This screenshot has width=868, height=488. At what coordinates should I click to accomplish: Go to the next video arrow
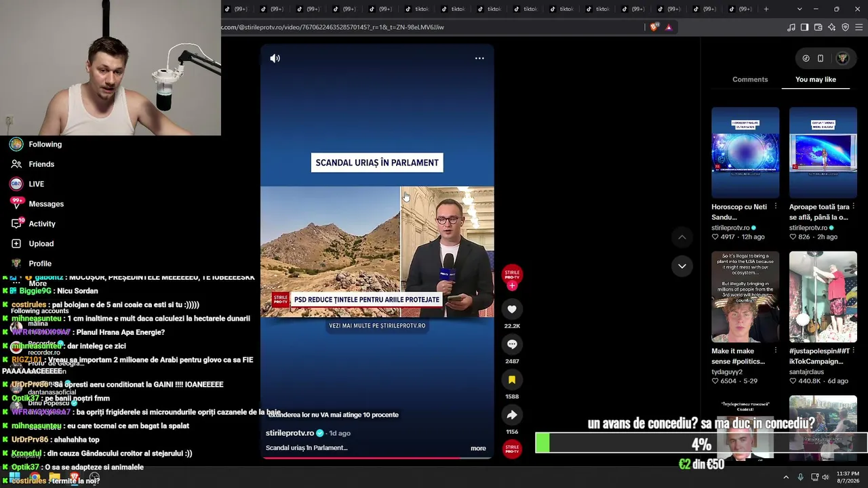(682, 266)
